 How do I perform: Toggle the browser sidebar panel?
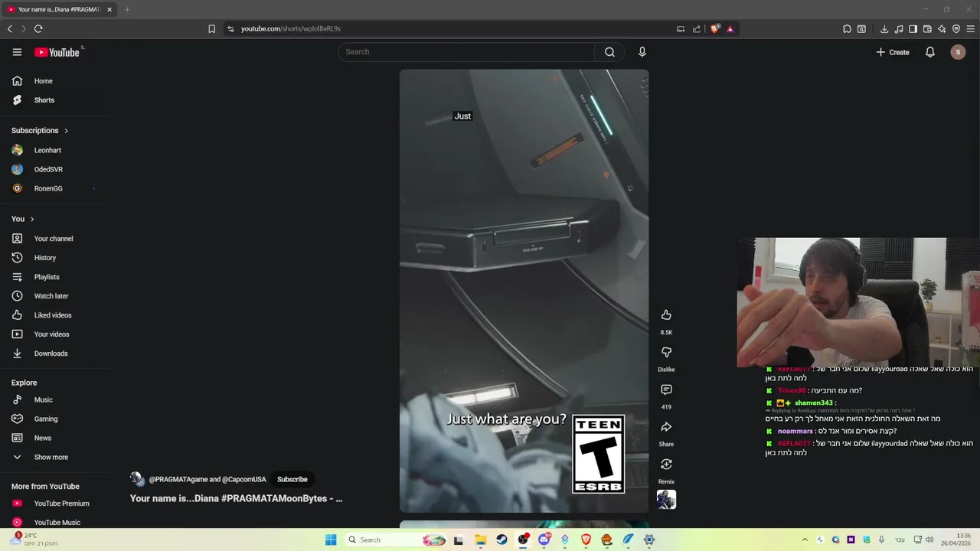coord(913,29)
